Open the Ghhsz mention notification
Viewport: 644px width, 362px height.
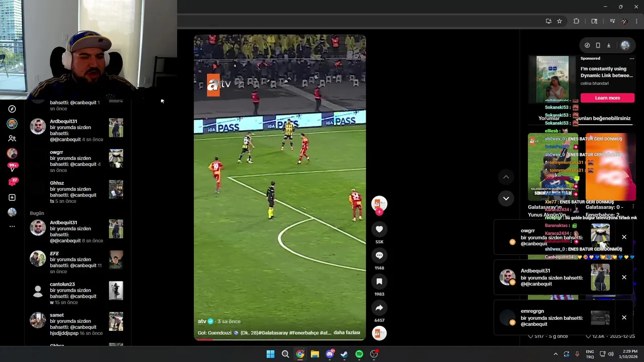click(x=75, y=192)
